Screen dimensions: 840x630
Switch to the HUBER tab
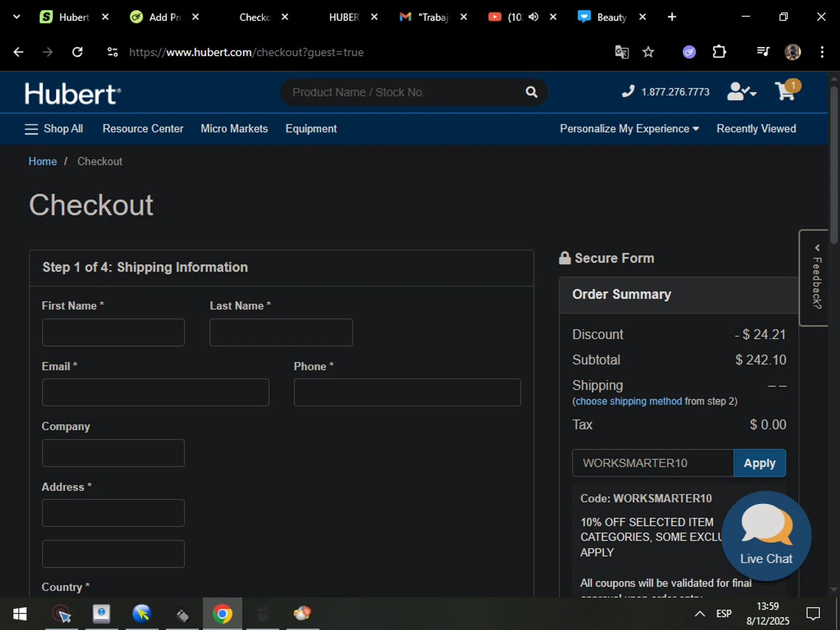tap(343, 17)
